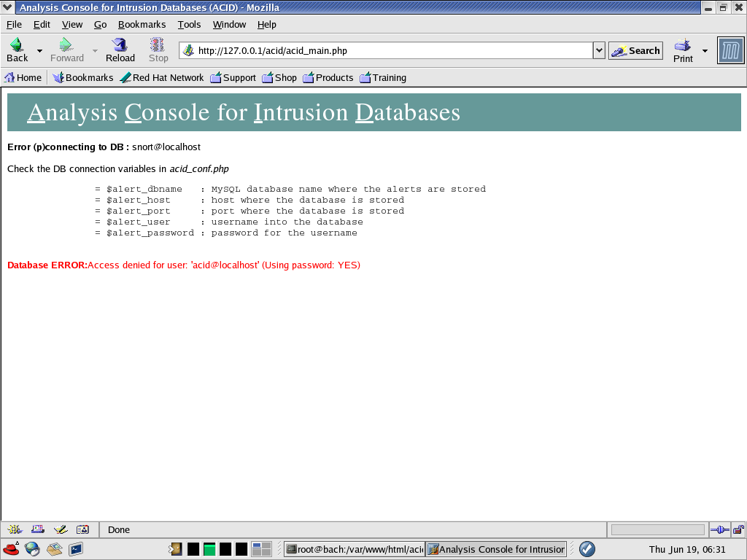Open the Red Hat Network bookmark
747x560 pixels.
(162, 77)
